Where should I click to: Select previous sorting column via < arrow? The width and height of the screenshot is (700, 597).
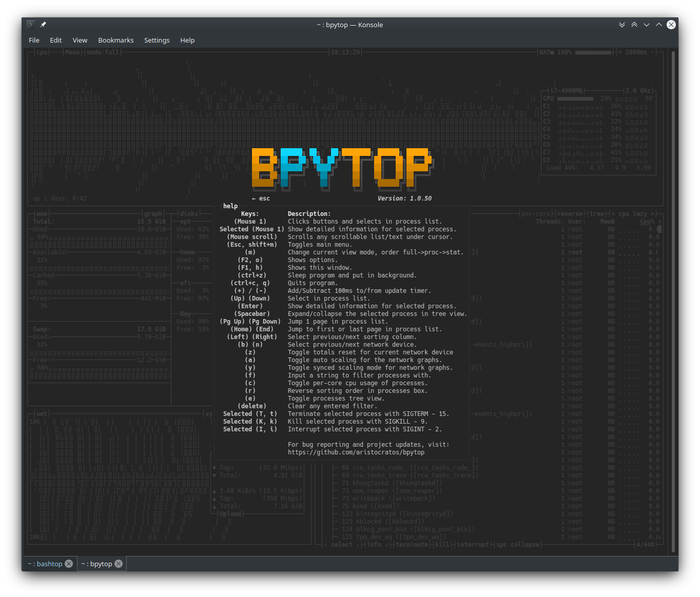613,213
